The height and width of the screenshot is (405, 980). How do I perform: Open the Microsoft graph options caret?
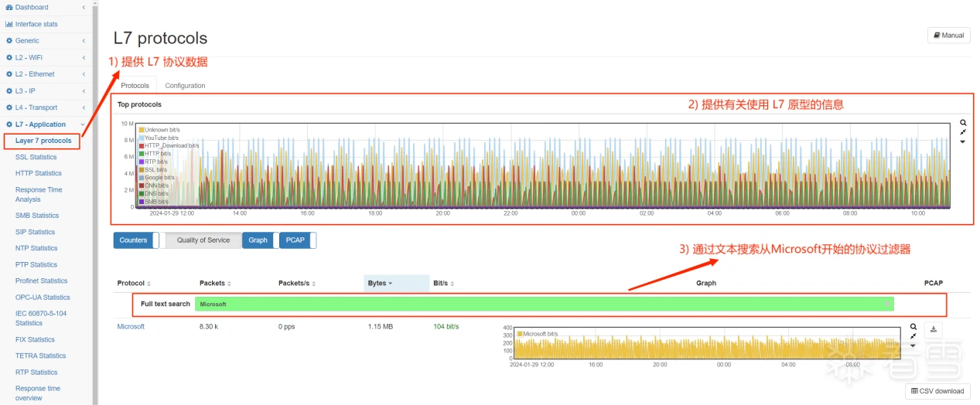[x=913, y=345]
